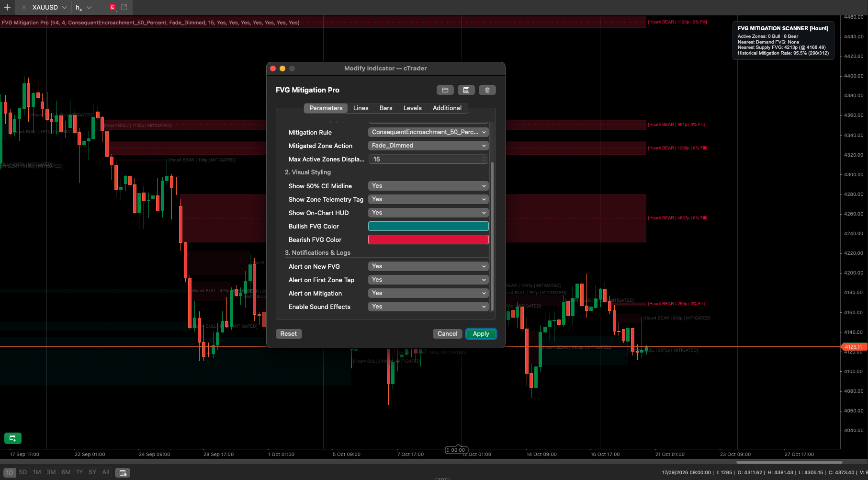Switch to the Bars tab

coord(386,108)
